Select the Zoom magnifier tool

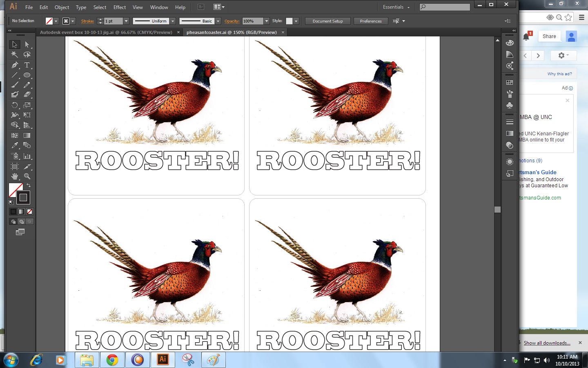[27, 176]
